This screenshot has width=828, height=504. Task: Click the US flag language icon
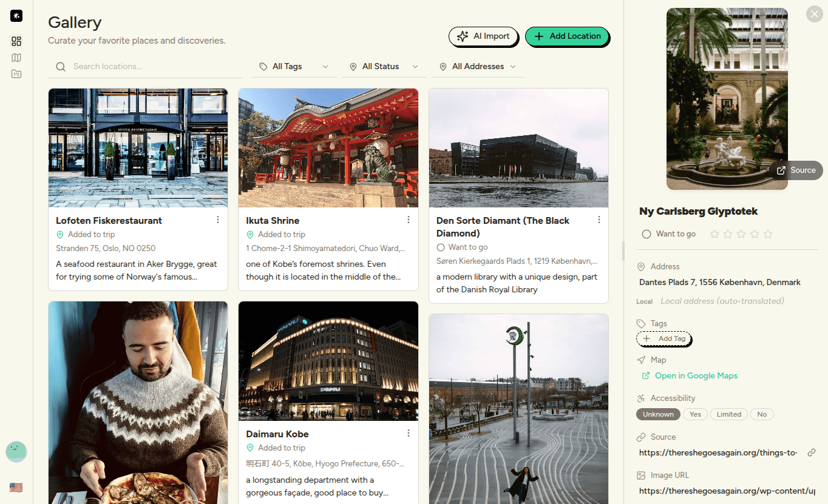click(16, 488)
